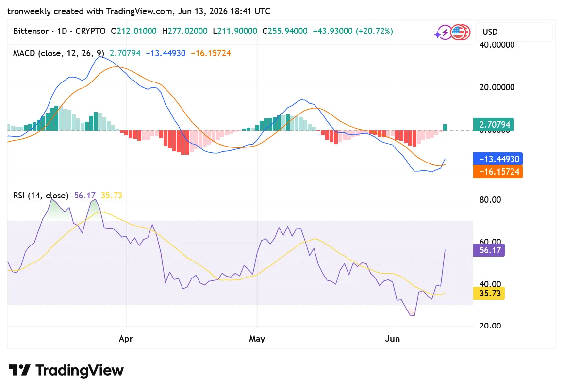Click the +43.93000 (+20.72%) change value
This screenshot has width=563, height=392.
pos(353,31)
